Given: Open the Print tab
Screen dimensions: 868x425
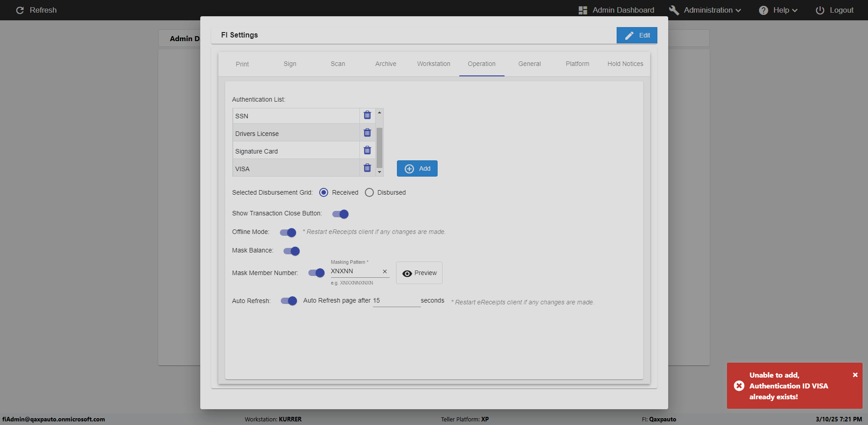Looking at the screenshot, I should [242, 64].
